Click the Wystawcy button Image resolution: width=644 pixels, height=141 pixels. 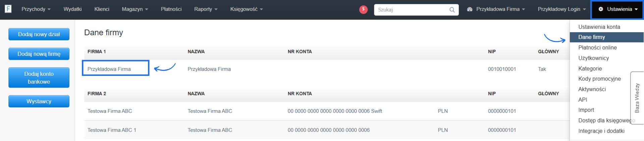(x=39, y=101)
